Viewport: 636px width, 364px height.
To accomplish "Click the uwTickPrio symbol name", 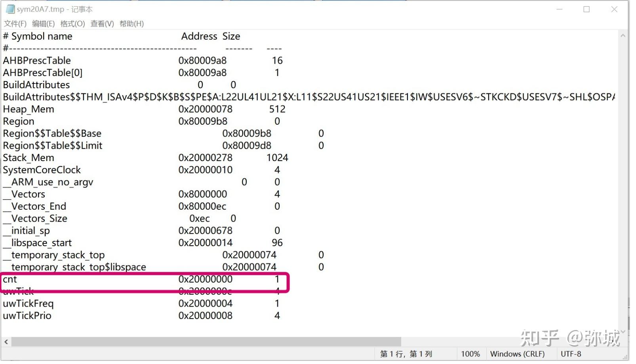I will tap(27, 316).
